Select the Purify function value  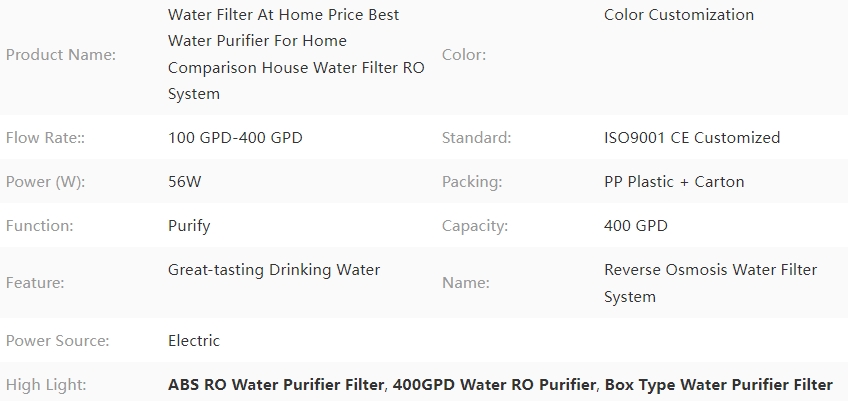coord(189,226)
